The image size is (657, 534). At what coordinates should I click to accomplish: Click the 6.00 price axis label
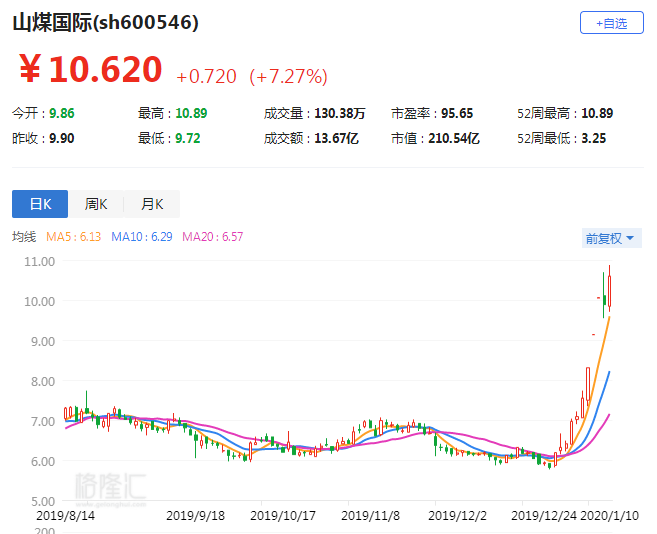click(43, 461)
